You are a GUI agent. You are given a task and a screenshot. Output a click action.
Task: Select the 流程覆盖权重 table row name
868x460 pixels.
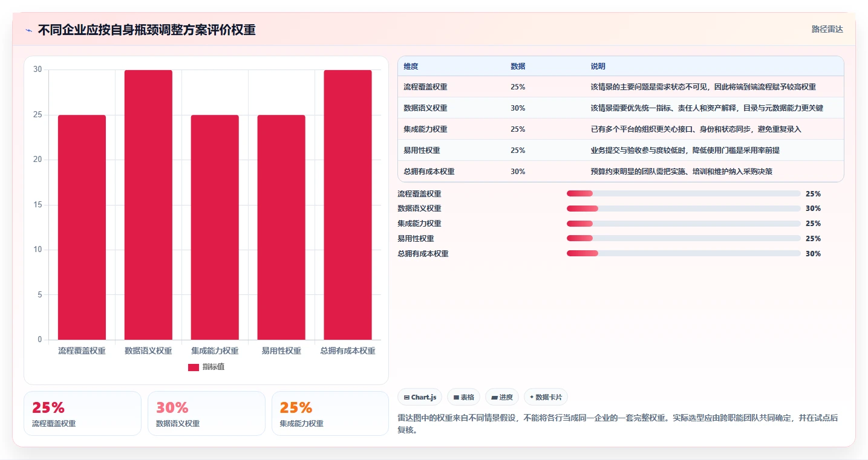click(x=425, y=87)
